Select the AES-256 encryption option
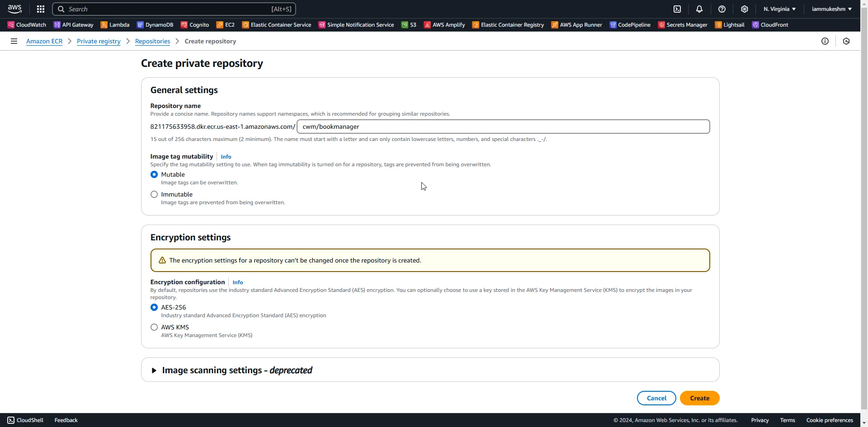 tap(154, 307)
